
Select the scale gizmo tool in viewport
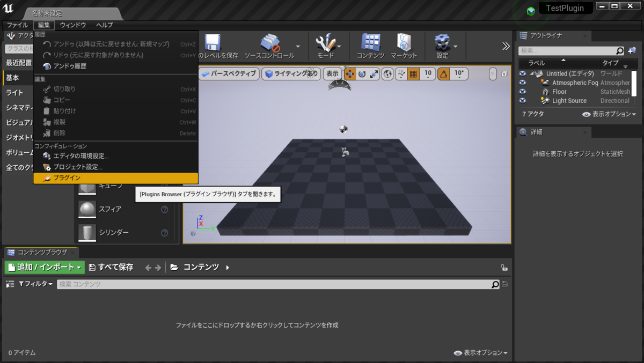pyautogui.click(x=374, y=74)
